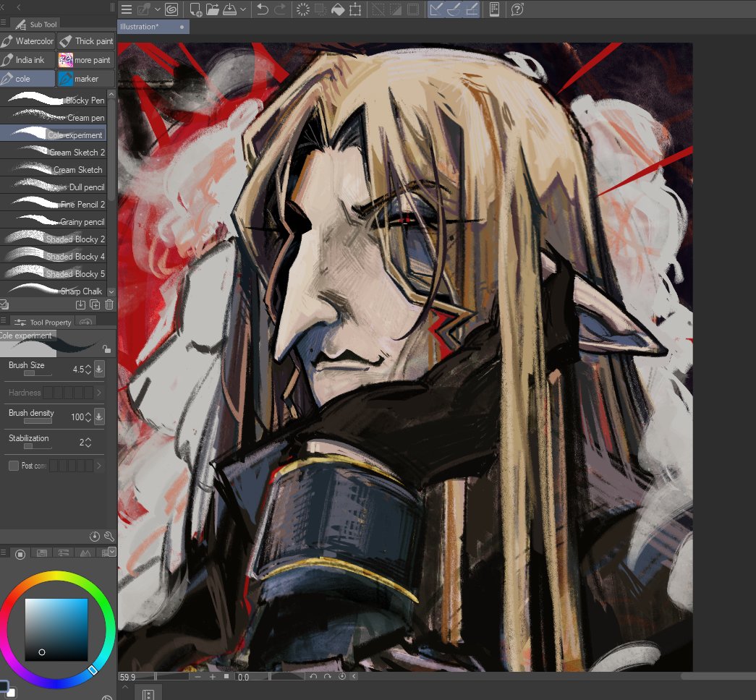The width and height of the screenshot is (756, 700).
Task: Open the color panel tabs dropdown arrow
Action: coord(112,551)
